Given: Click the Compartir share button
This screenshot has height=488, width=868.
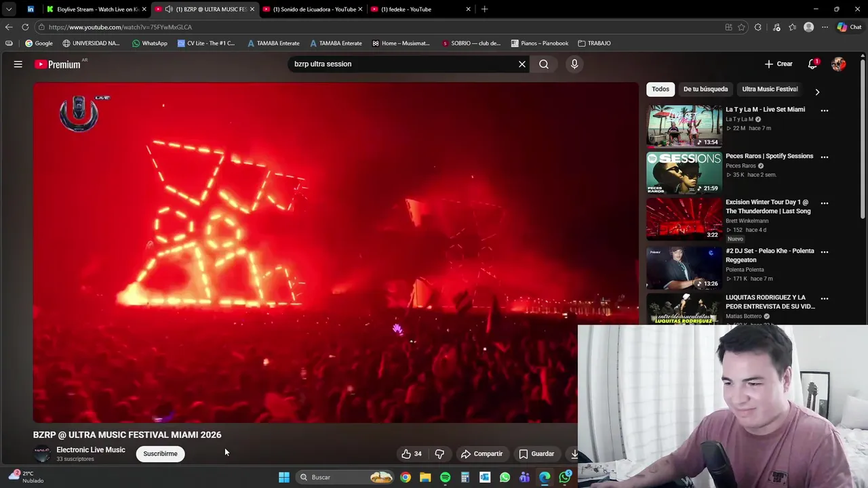Looking at the screenshot, I should (481, 454).
